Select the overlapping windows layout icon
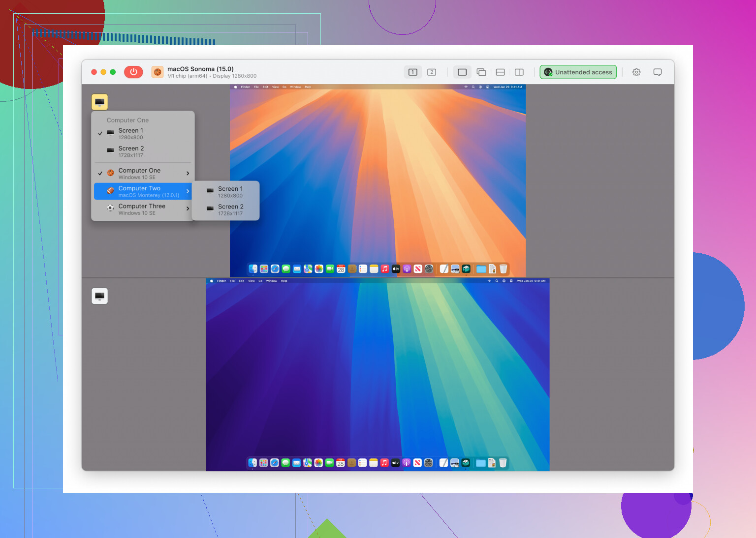Image resolution: width=756 pixels, height=538 pixels. coord(481,72)
